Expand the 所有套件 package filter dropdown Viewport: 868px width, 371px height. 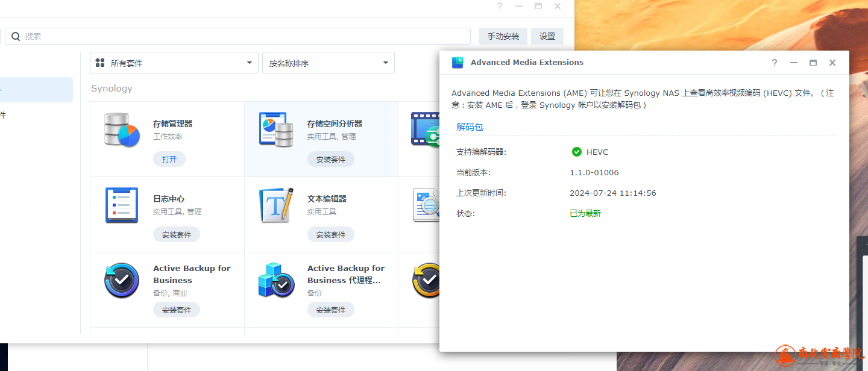pyautogui.click(x=174, y=63)
